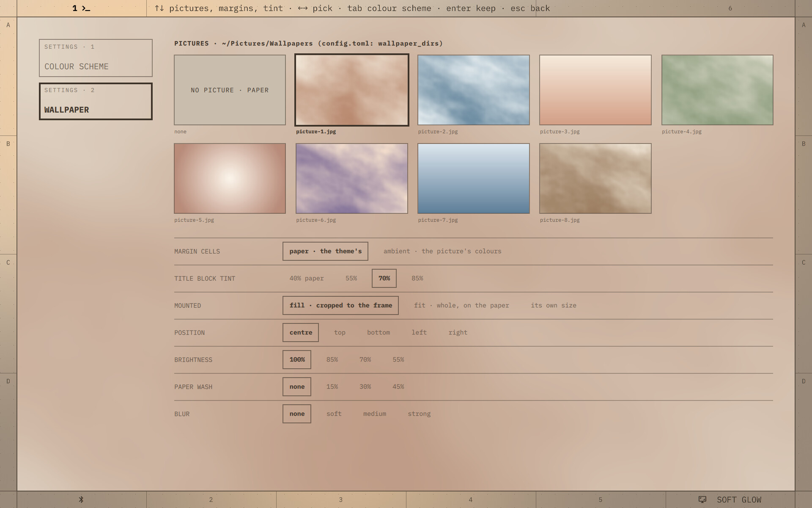
Task: Set position to centre
Action: tap(301, 332)
